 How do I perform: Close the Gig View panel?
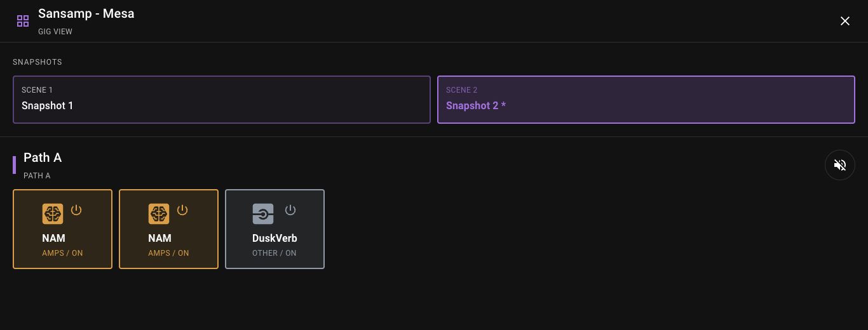pos(845,21)
